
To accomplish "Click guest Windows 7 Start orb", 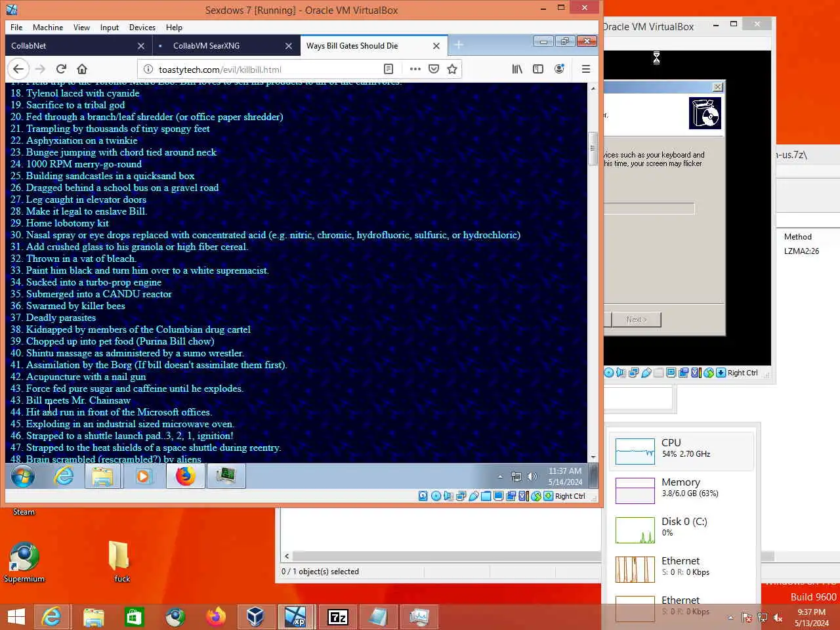I will (23, 476).
